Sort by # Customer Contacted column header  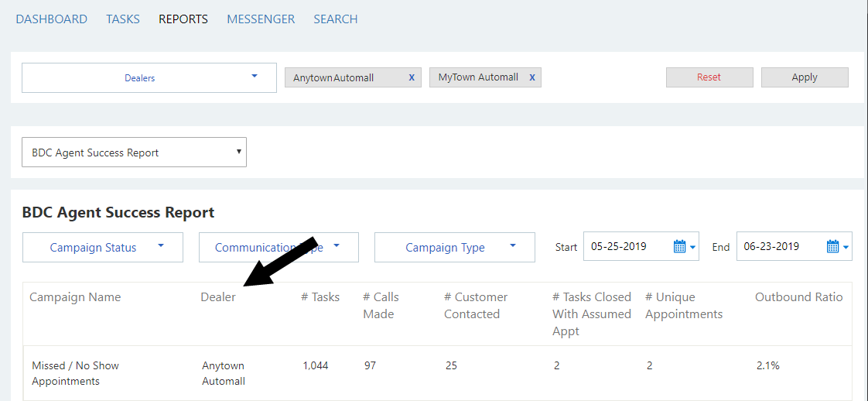coord(476,306)
